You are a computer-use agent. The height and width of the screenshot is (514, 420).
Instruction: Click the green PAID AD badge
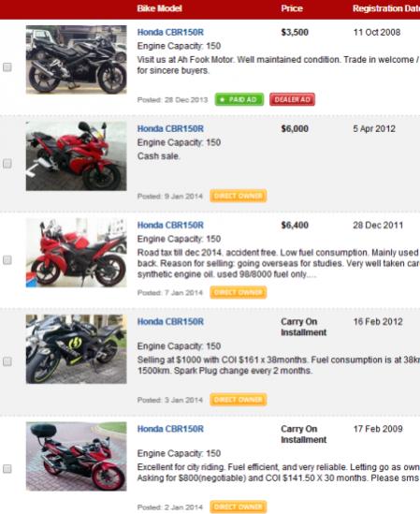coord(239,99)
